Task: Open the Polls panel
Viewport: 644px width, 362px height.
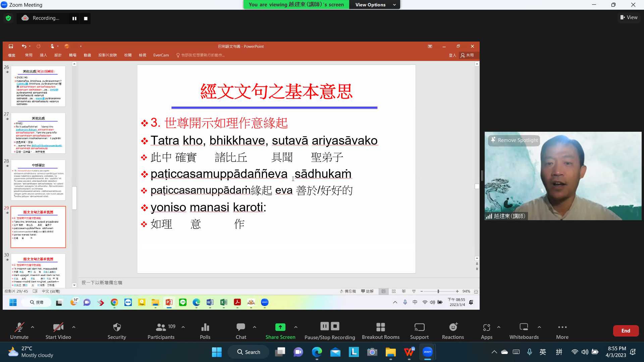Action: (205, 327)
